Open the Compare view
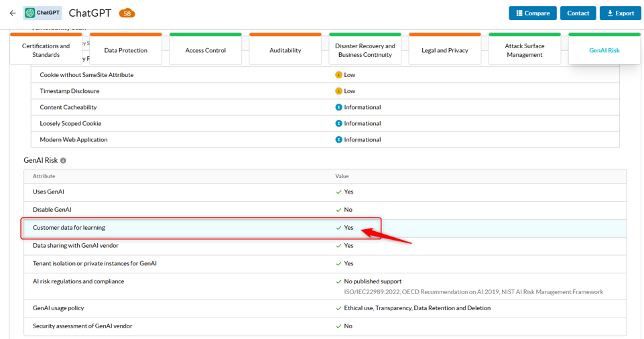644x339 pixels. [533, 13]
